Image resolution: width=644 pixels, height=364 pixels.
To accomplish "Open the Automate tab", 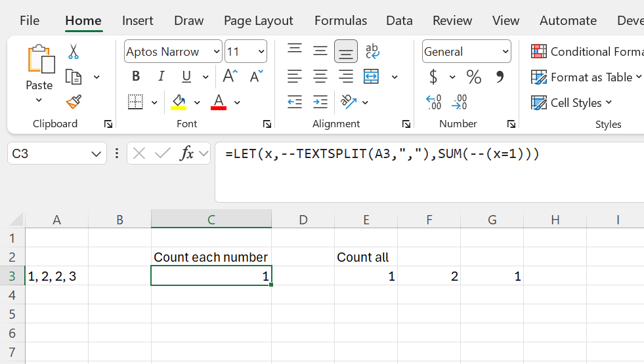I will 568,20.
